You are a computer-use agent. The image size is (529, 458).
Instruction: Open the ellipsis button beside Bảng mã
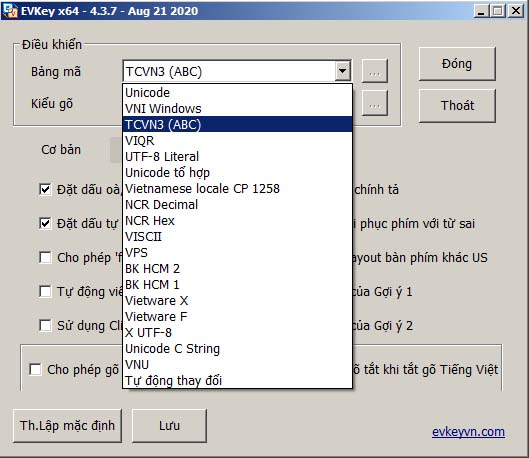tap(374, 71)
